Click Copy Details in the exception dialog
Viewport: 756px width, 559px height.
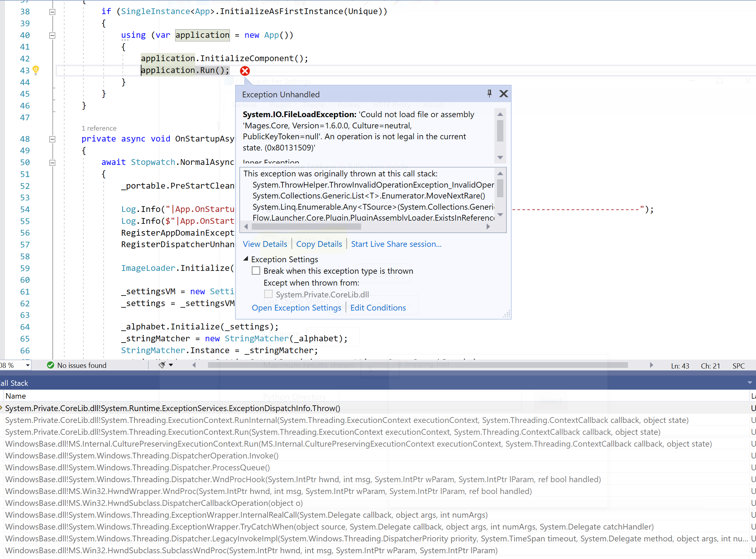(319, 244)
